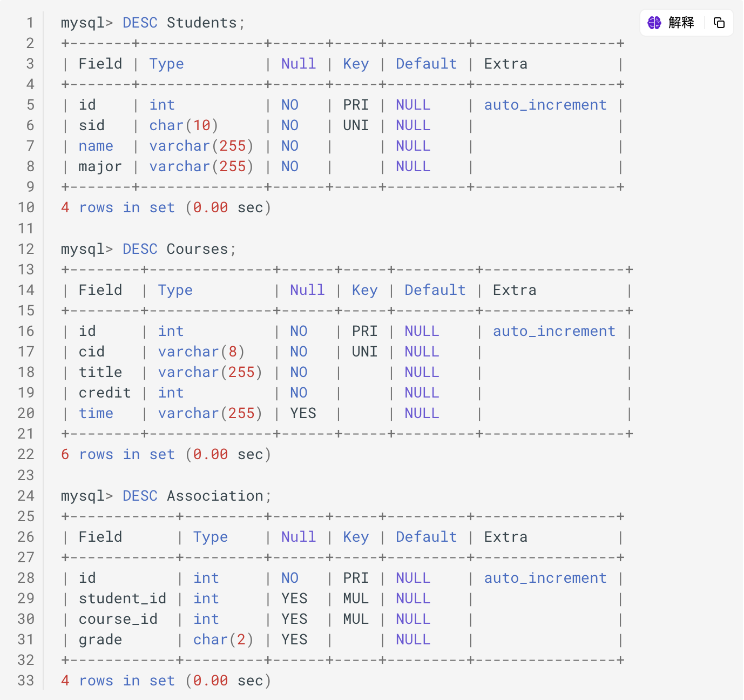Click the purple brain explain icon
Screen dimensions: 744x700
[654, 23]
